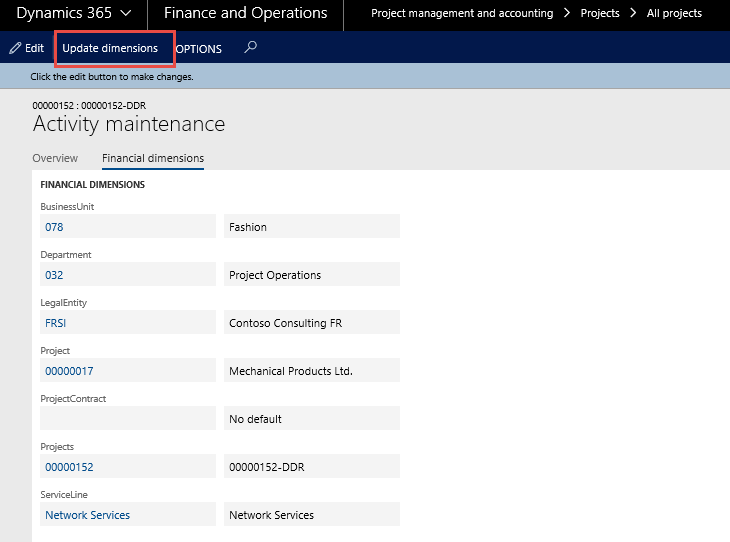Click Projects value 00000152

[x=69, y=467]
